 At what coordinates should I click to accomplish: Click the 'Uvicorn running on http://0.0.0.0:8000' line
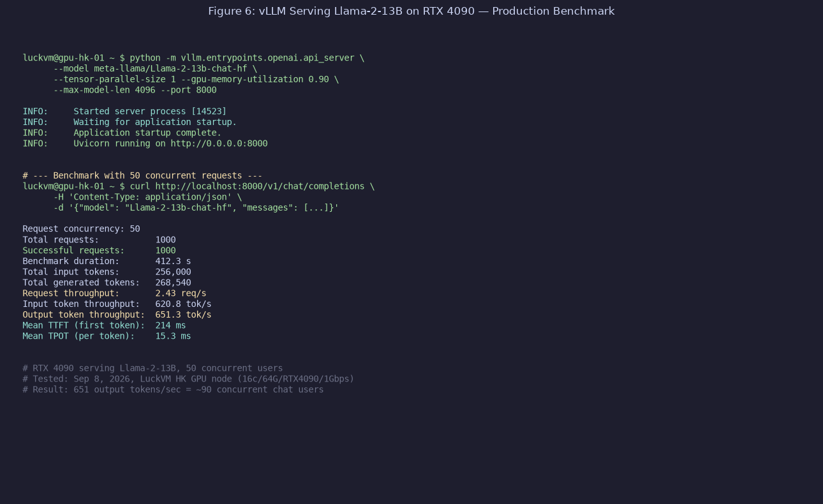coord(145,144)
